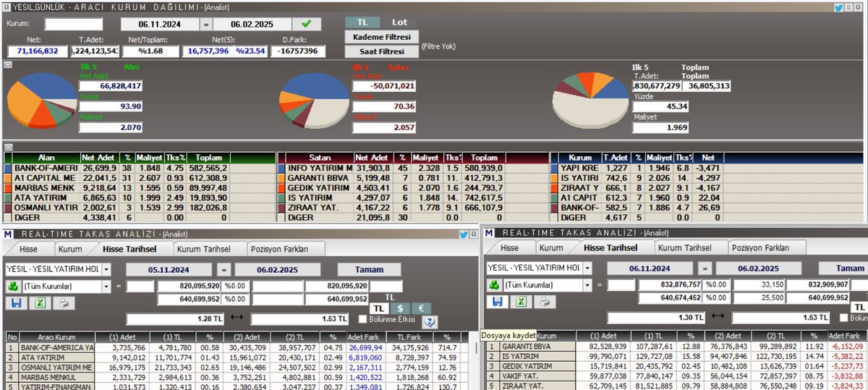Open Hisse tab in right Takas window
Image resolution: width=868 pixels, height=390 pixels.
click(510, 247)
